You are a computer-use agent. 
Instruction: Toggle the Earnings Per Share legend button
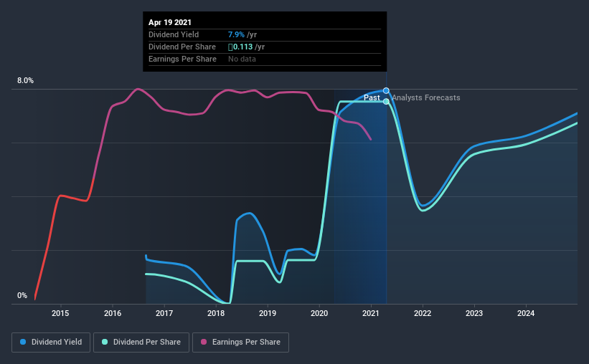240,343
